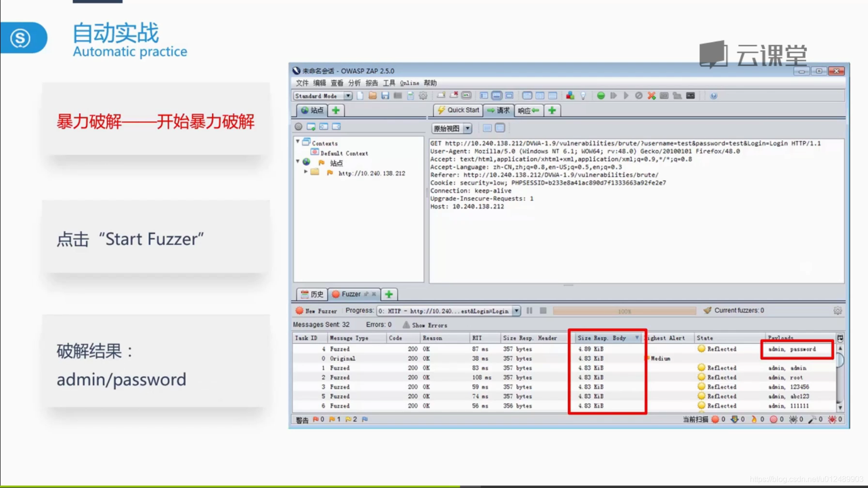Click the Open Session folder icon
Viewport: 868px width, 488px height.
(x=372, y=96)
